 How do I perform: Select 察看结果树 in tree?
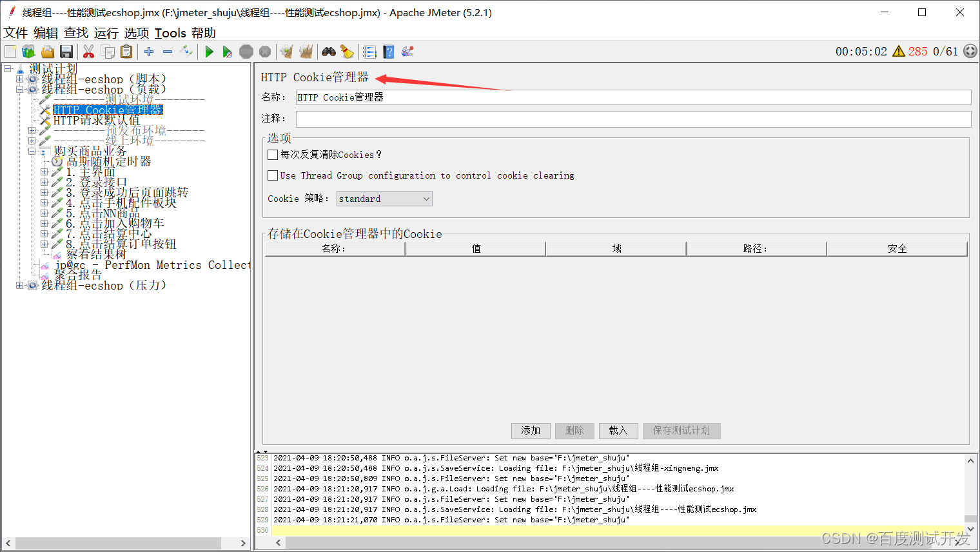tap(96, 255)
